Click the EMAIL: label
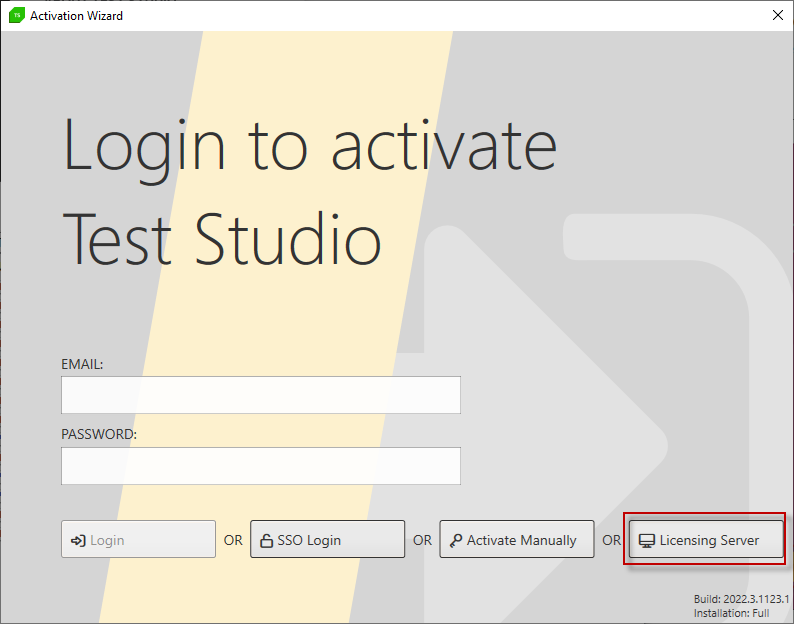Viewport: 794px width, 624px height. (x=82, y=364)
